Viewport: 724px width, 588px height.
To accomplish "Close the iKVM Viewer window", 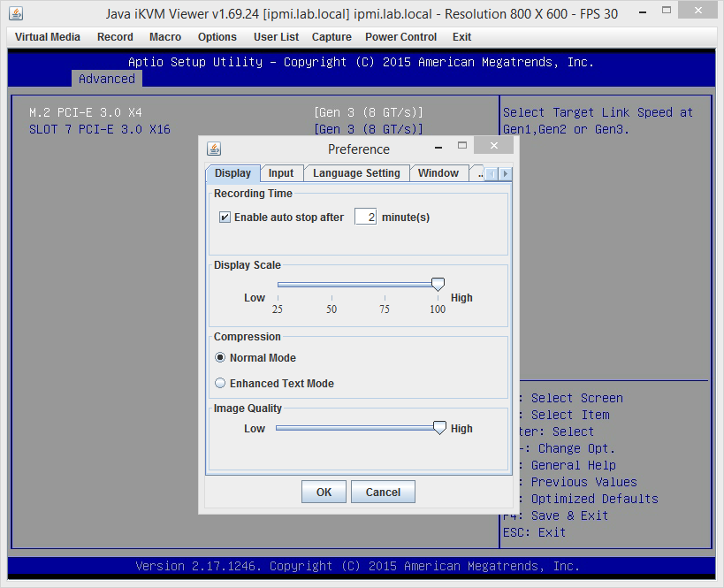I will [x=698, y=10].
